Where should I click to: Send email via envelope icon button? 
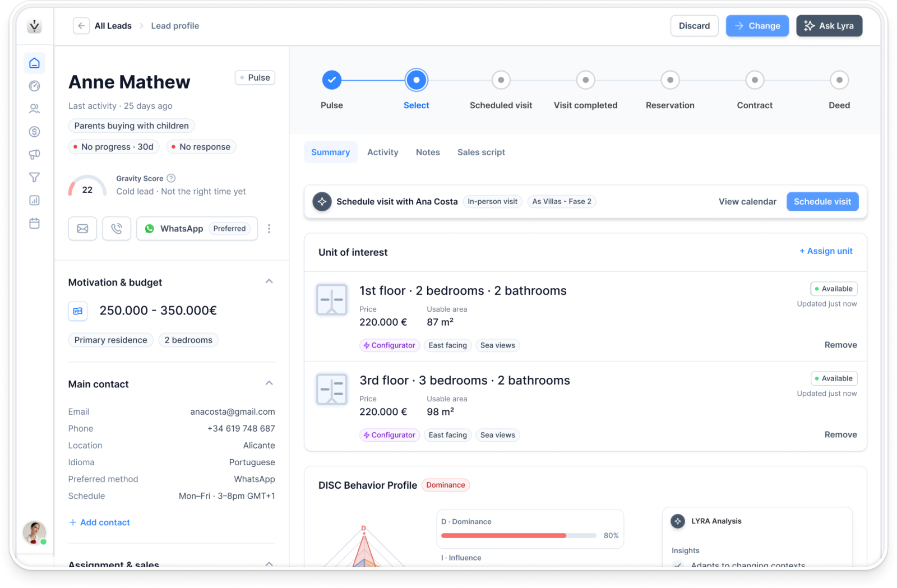point(82,229)
